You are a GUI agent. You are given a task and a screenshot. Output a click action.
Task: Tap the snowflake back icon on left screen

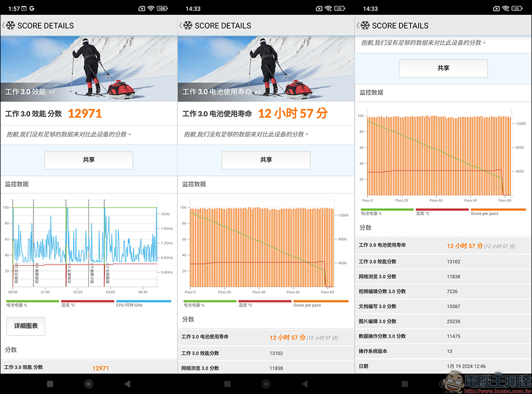click(x=10, y=26)
